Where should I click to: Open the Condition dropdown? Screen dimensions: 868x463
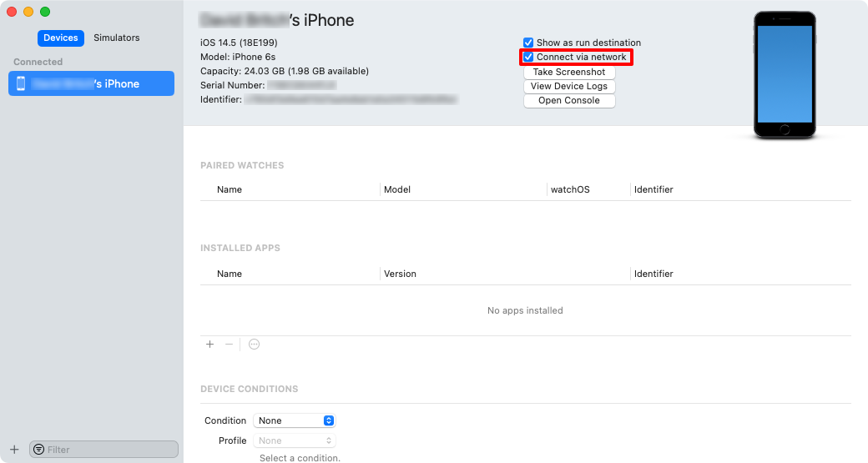tap(294, 420)
